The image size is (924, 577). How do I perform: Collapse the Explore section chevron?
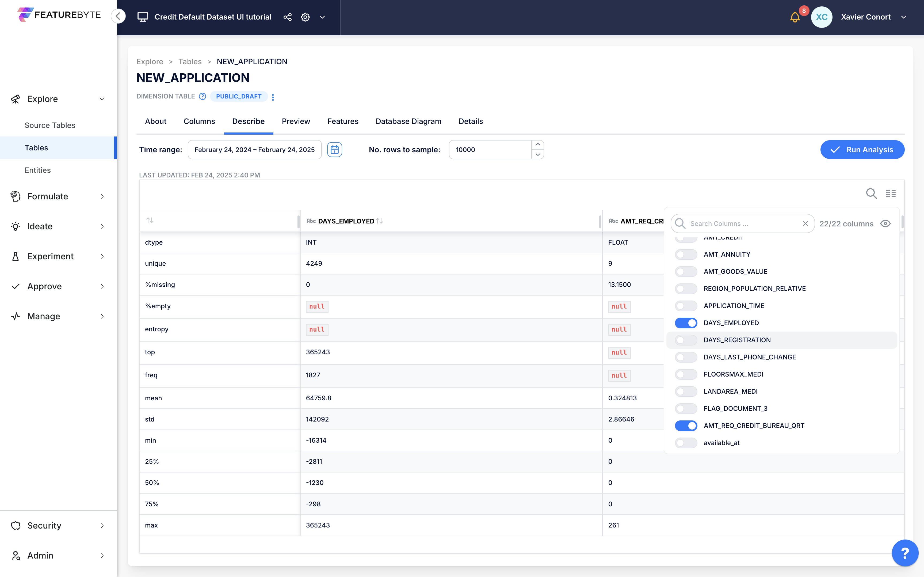point(102,99)
